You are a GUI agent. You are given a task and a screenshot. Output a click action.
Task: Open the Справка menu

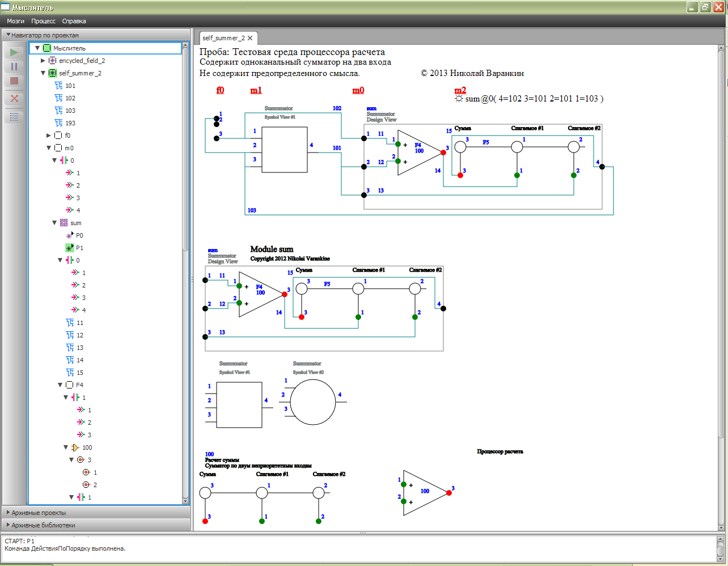(74, 21)
